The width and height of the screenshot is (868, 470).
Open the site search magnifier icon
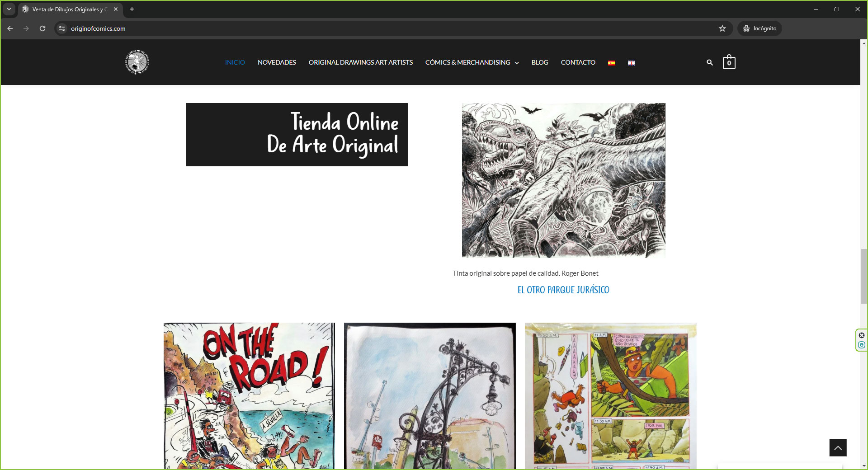(709, 62)
